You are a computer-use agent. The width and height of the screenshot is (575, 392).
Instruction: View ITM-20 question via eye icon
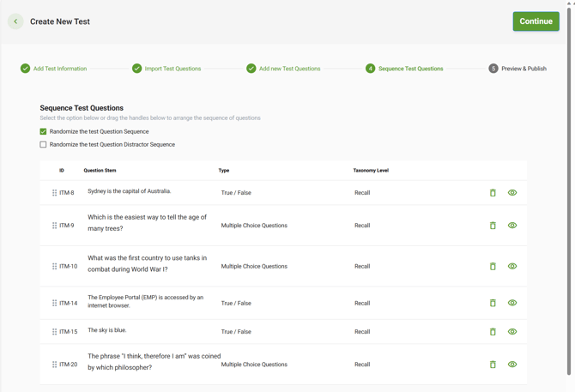pyautogui.click(x=512, y=365)
